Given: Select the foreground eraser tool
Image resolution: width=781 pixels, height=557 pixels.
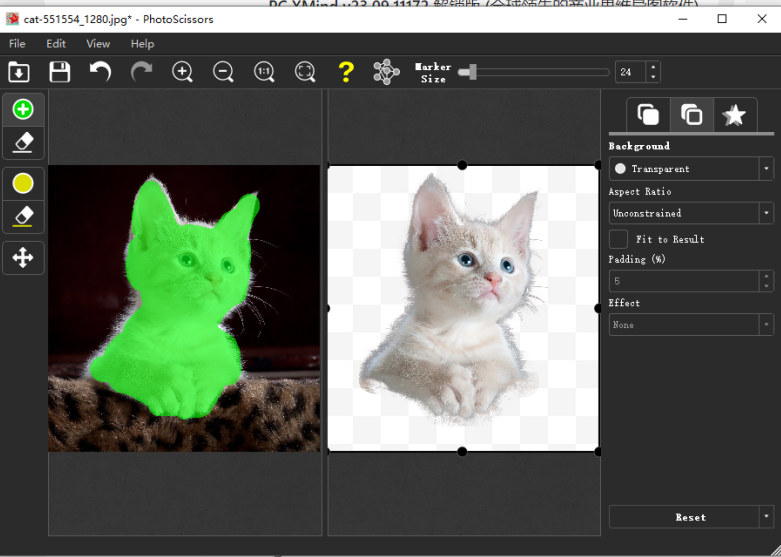Looking at the screenshot, I should (x=23, y=142).
